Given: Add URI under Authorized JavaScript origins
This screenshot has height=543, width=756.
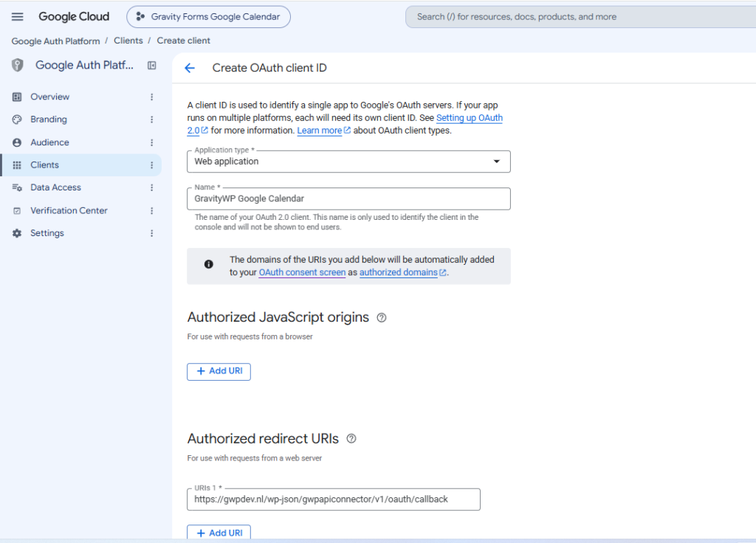Looking at the screenshot, I should [x=219, y=372].
